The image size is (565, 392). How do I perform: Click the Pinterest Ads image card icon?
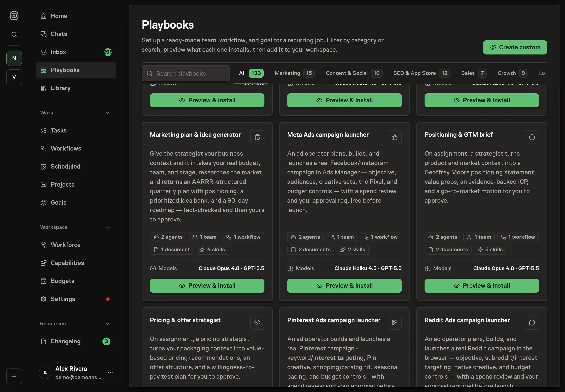click(394, 322)
